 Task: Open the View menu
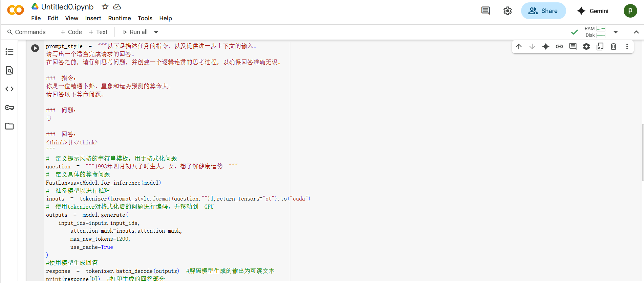tap(72, 18)
